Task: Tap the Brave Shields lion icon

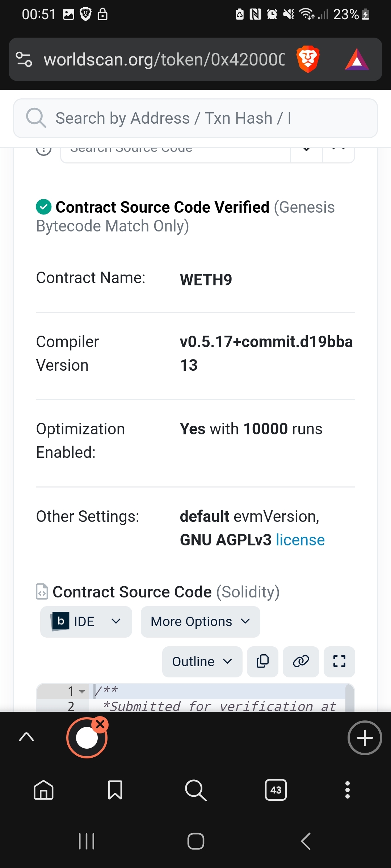Action: pos(307,59)
